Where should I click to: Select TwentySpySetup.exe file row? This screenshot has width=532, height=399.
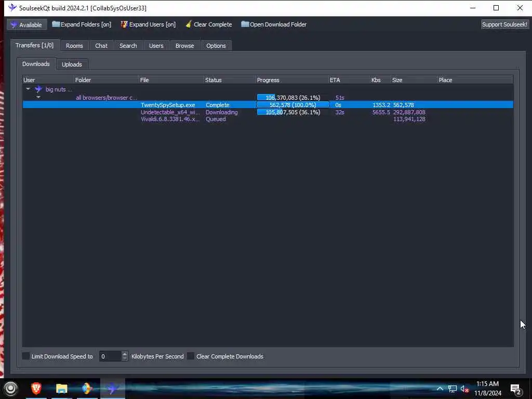pos(268,105)
